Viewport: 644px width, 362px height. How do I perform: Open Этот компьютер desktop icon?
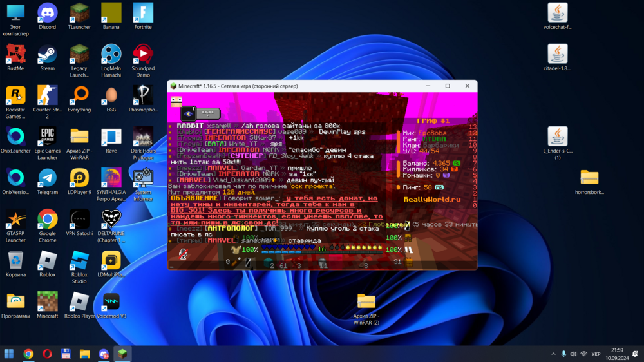click(x=15, y=20)
